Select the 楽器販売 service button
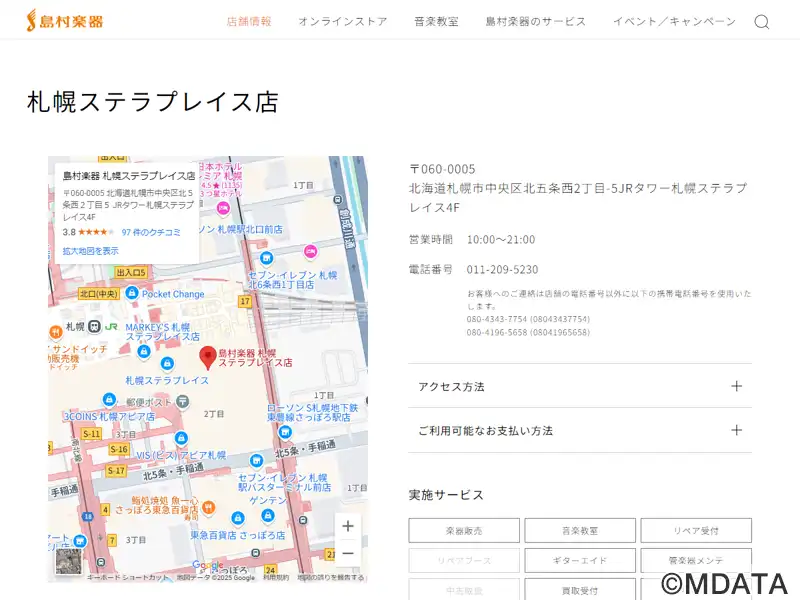 [464, 531]
